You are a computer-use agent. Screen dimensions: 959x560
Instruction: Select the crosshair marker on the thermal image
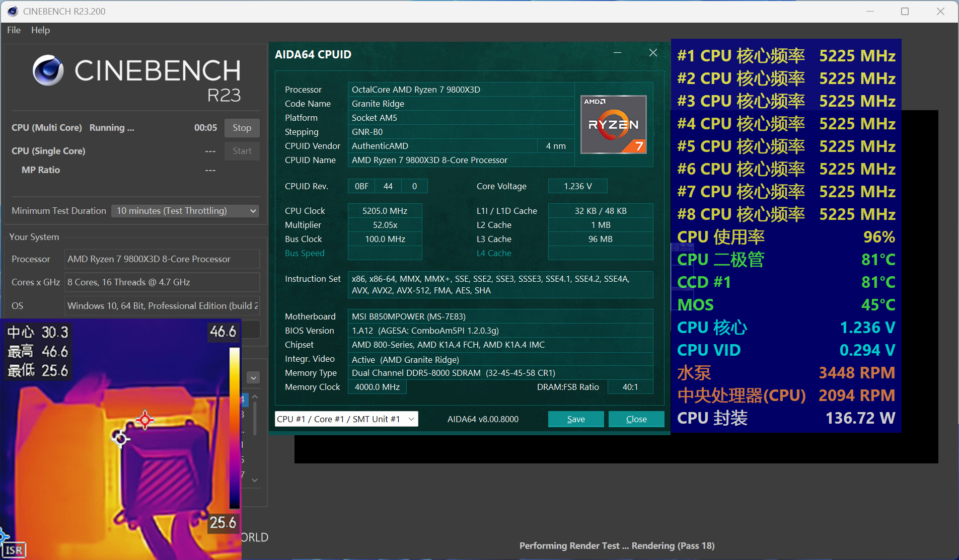pyautogui.click(x=145, y=420)
